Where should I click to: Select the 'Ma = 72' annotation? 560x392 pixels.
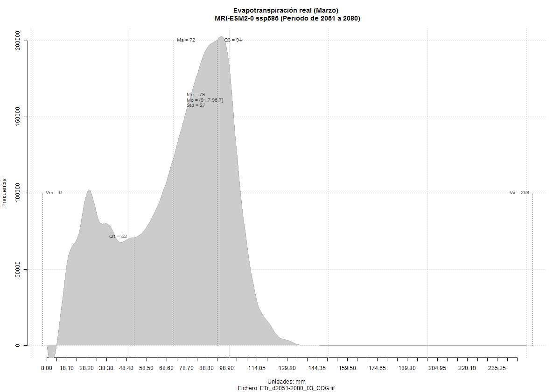coord(186,40)
